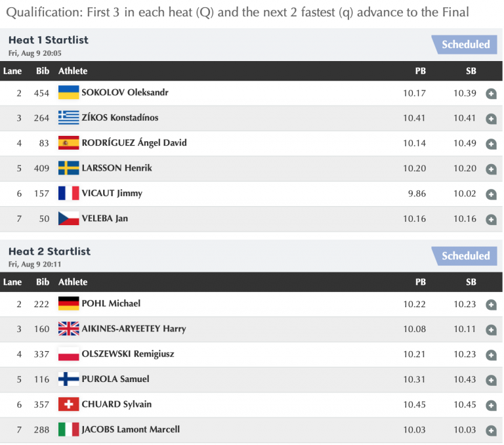Click British flag beside Aikines-Aryeetey Harry
The width and height of the screenshot is (504, 445).
pos(68,328)
